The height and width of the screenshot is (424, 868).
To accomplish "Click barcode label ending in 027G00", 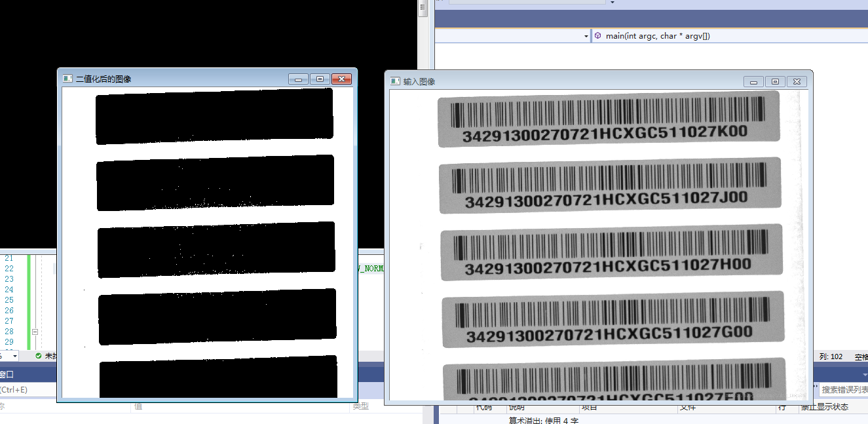I will 613,319.
